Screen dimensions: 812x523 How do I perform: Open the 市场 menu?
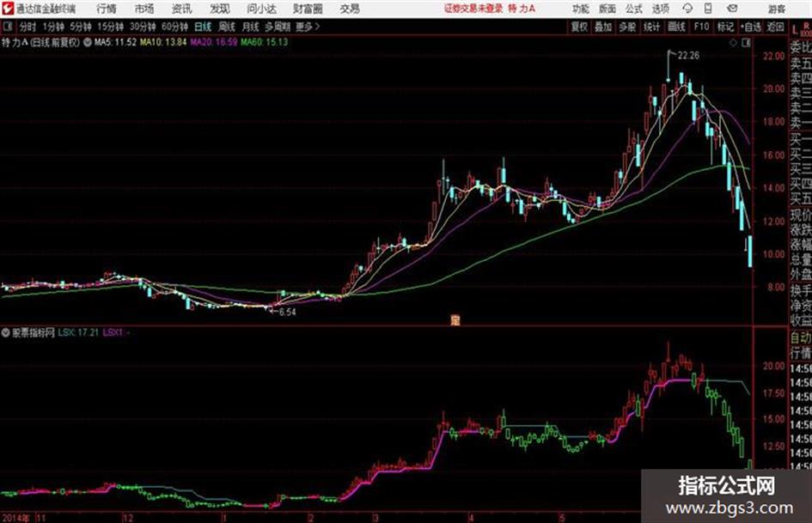click(x=144, y=9)
